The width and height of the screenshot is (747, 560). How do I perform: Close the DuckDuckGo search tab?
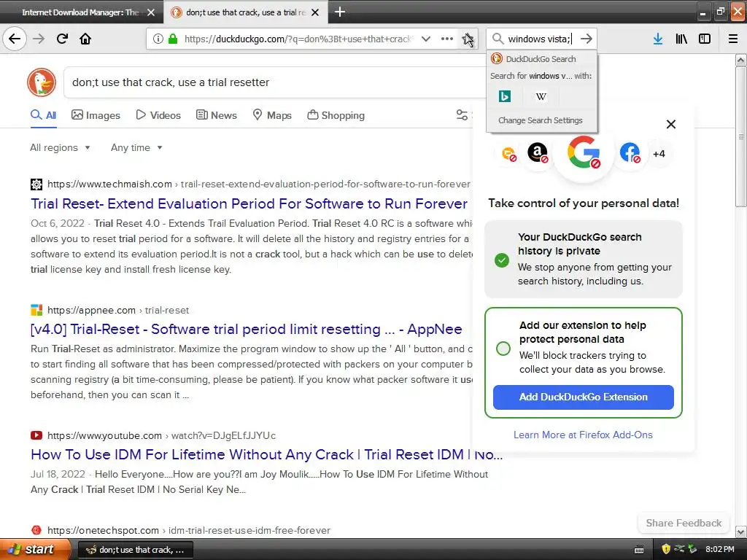pos(315,12)
